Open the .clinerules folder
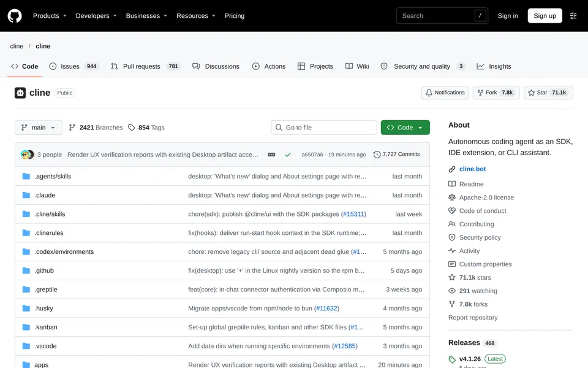Image resolution: width=588 pixels, height=368 pixels. tap(49, 233)
